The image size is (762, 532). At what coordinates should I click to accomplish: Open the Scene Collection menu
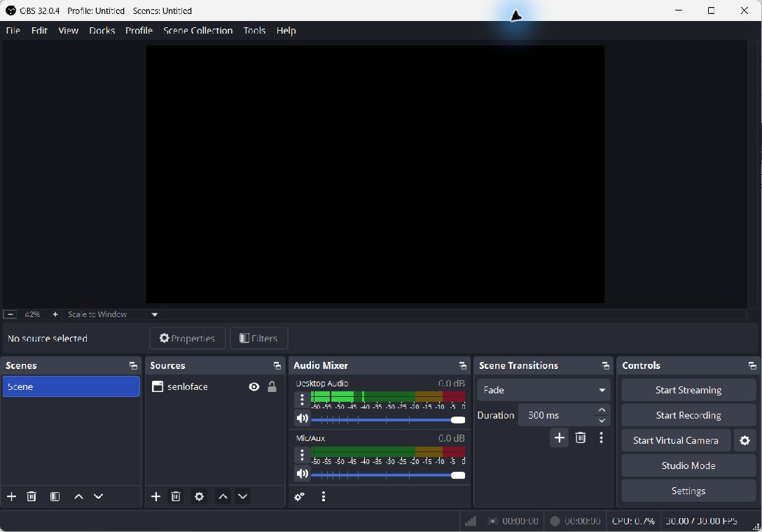[x=198, y=31]
